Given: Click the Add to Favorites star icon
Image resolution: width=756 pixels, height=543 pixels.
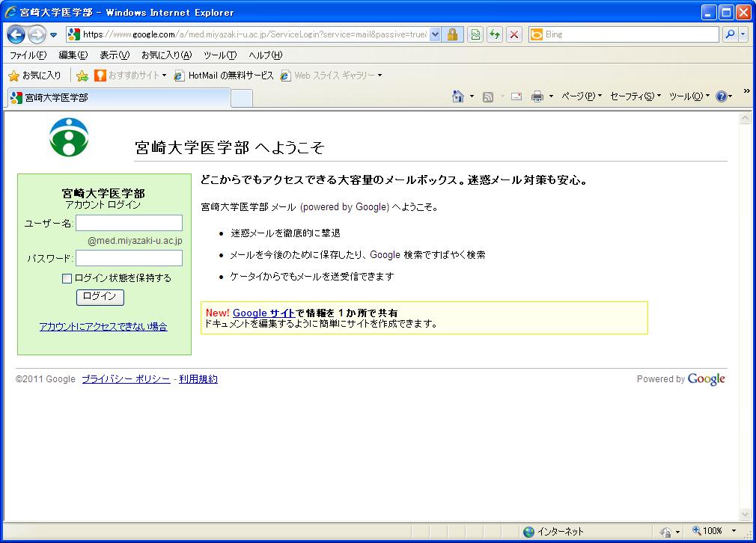Looking at the screenshot, I should click(x=82, y=76).
